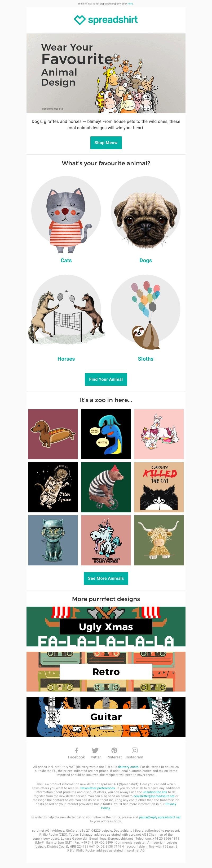Screen dimensions: 212x868
Task: Open the Twitter bird icon
Action: (95, 750)
